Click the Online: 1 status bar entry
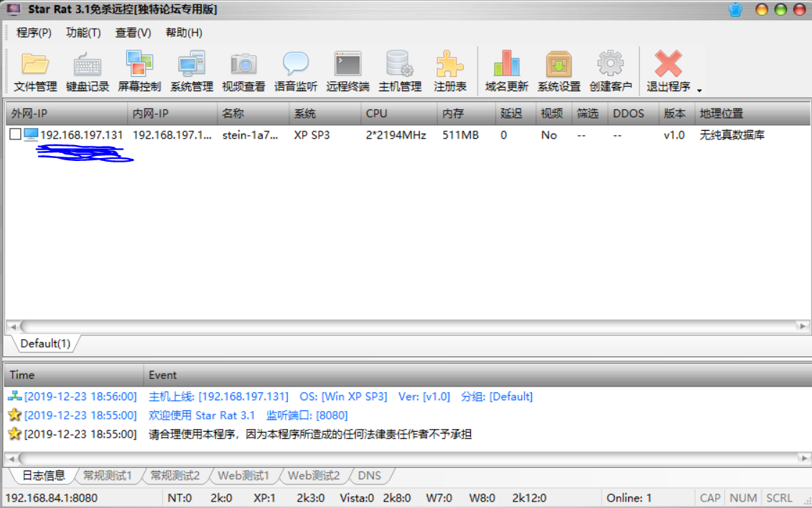 [629, 498]
